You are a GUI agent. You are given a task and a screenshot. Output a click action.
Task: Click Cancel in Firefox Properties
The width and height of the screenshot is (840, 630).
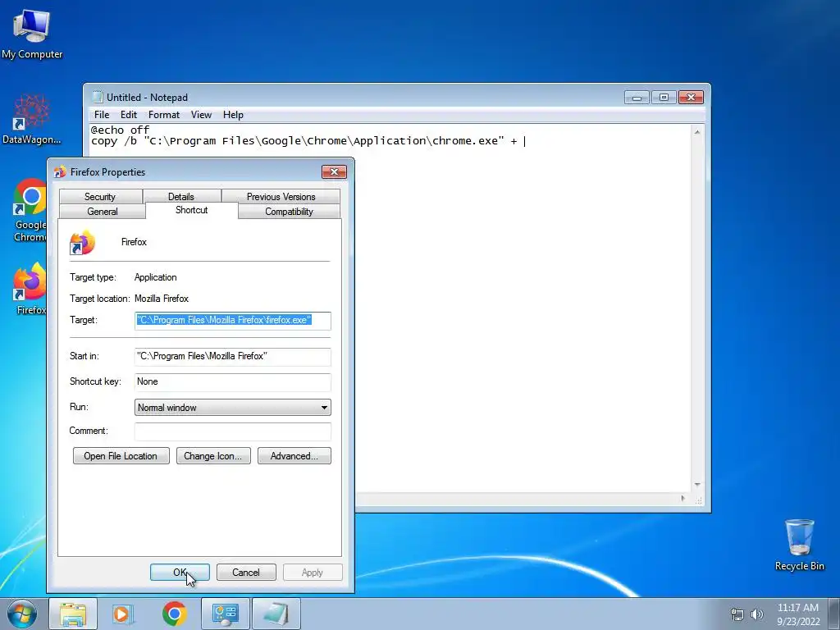coord(246,572)
